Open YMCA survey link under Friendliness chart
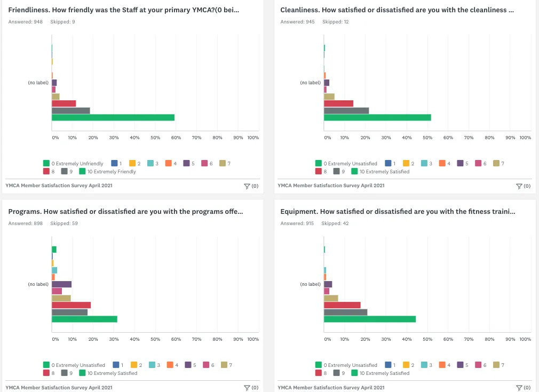539x392 pixels. [x=59, y=185]
